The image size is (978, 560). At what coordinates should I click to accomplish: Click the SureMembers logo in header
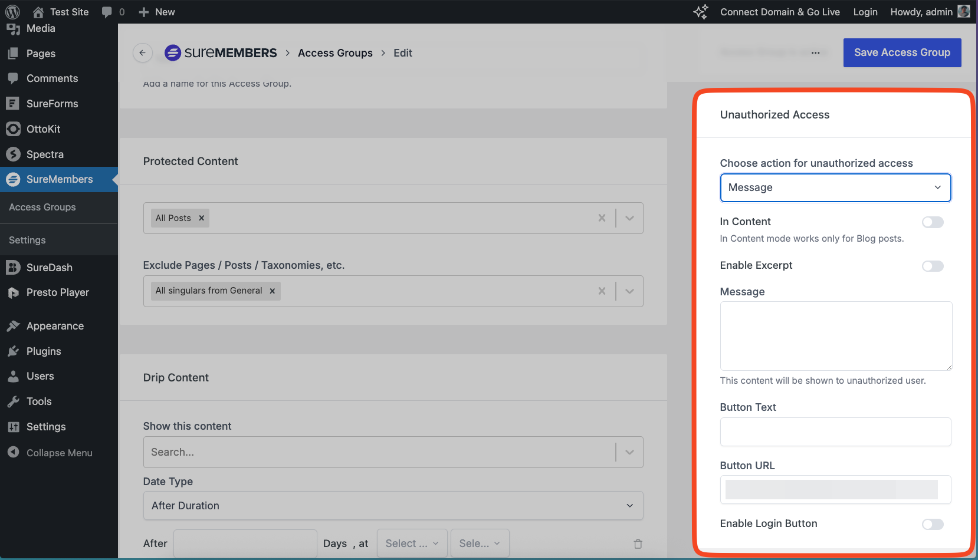220,53
